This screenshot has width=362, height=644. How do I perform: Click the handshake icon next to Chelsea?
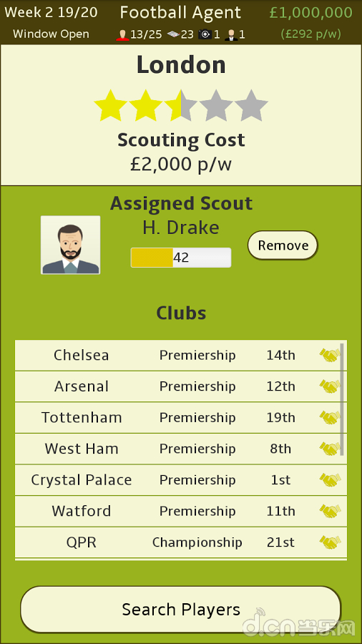(330, 355)
